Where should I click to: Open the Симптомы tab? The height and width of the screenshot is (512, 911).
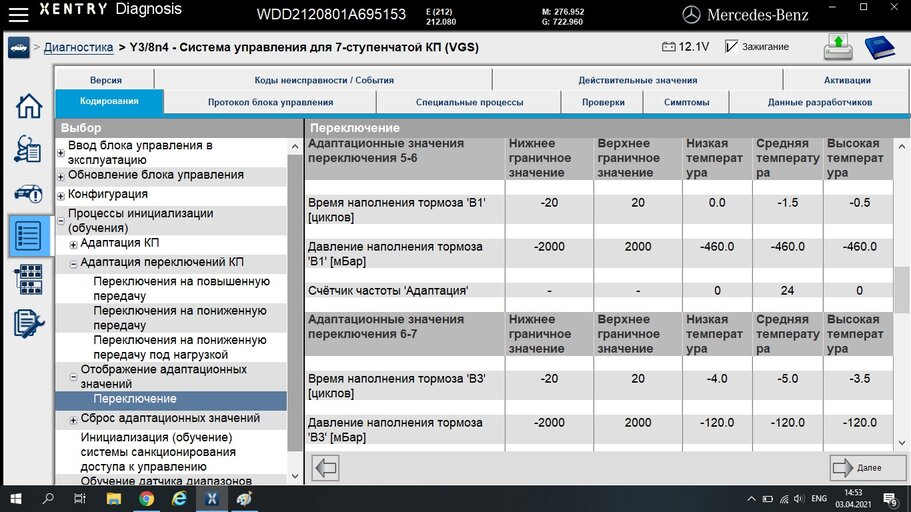686,102
